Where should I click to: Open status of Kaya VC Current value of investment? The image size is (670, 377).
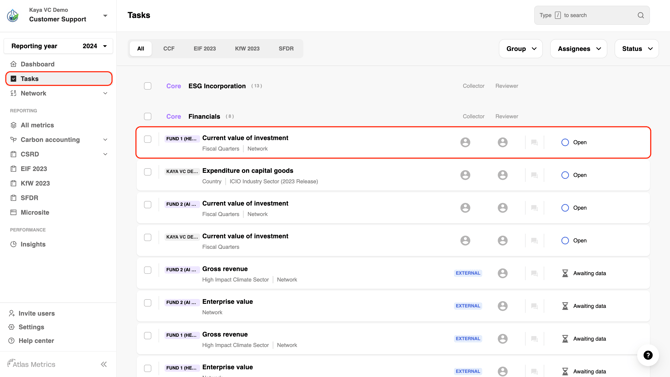point(574,241)
